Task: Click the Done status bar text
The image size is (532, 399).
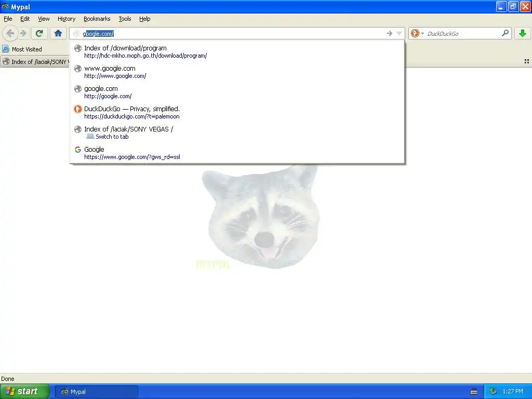Action: (7, 379)
